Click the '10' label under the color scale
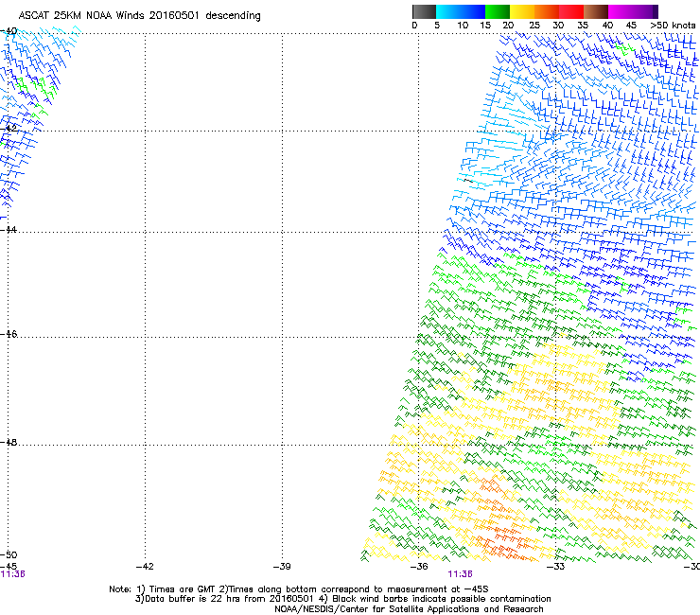This screenshot has height=615, width=700. click(463, 26)
